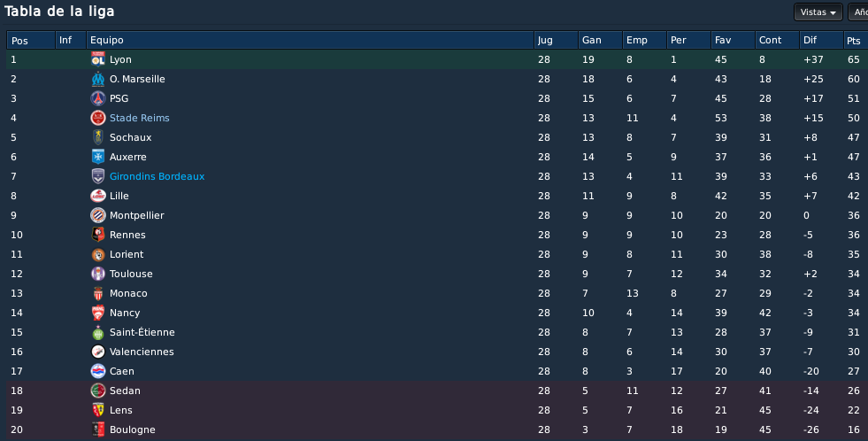Click the Auxerre club badge
The image size is (868, 441).
pos(98,157)
